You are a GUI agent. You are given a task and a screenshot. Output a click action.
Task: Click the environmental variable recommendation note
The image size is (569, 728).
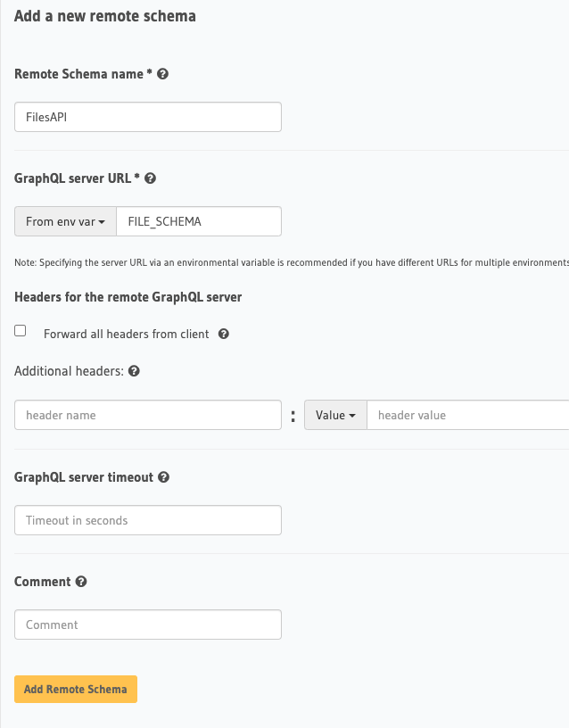point(291,262)
